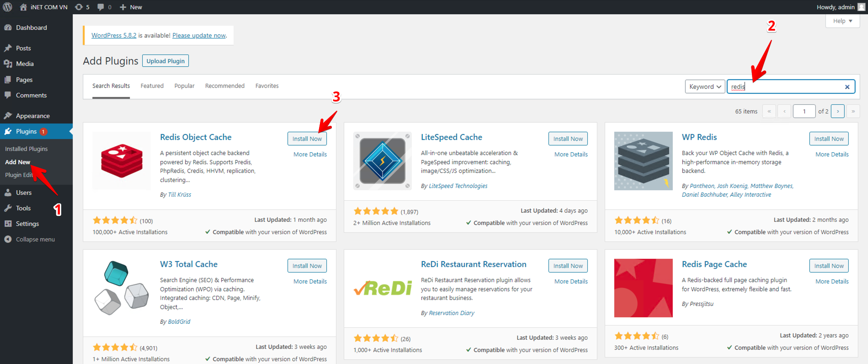The width and height of the screenshot is (868, 364).
Task: Open More Details for LiteSpeed Cache
Action: 571,155
